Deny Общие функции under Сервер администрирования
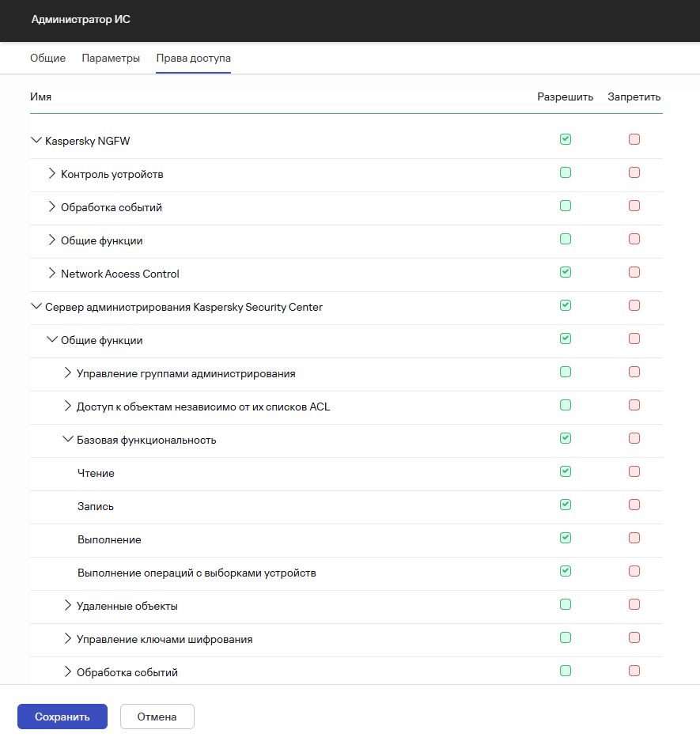The image size is (700, 745). click(x=634, y=338)
